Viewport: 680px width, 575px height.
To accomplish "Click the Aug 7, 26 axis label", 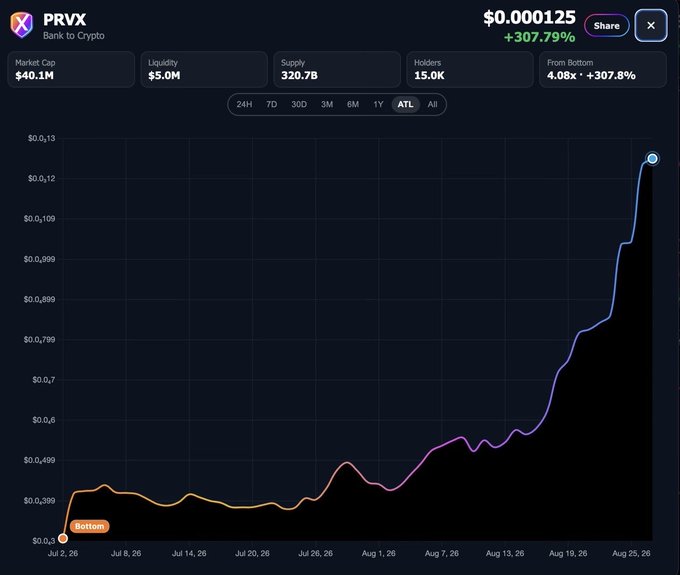I will click(x=441, y=553).
